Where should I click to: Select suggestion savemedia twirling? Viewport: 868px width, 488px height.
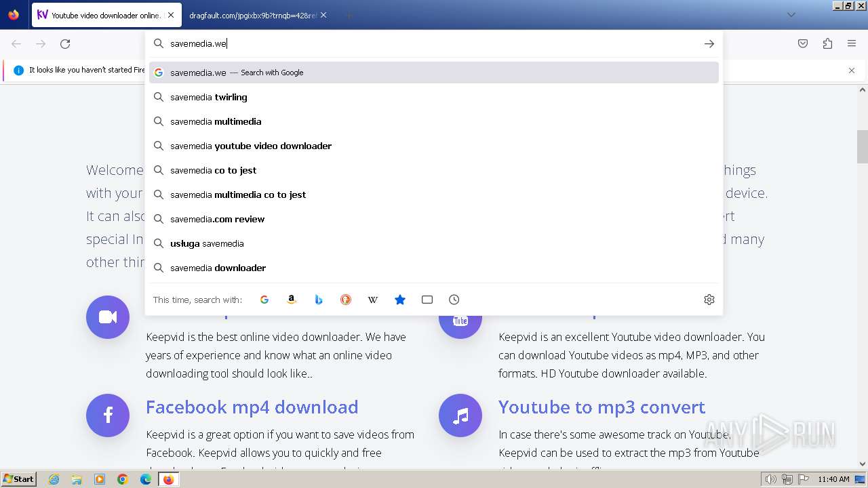point(434,97)
